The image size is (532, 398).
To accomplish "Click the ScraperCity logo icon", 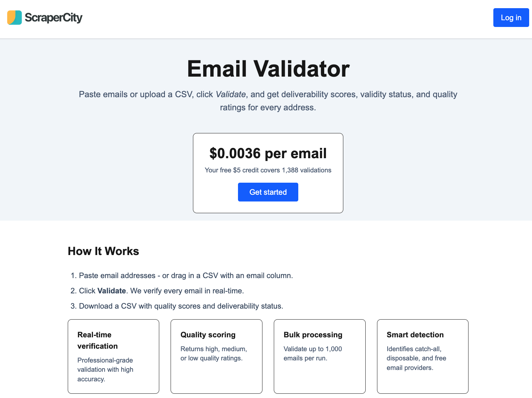I will pos(15,18).
